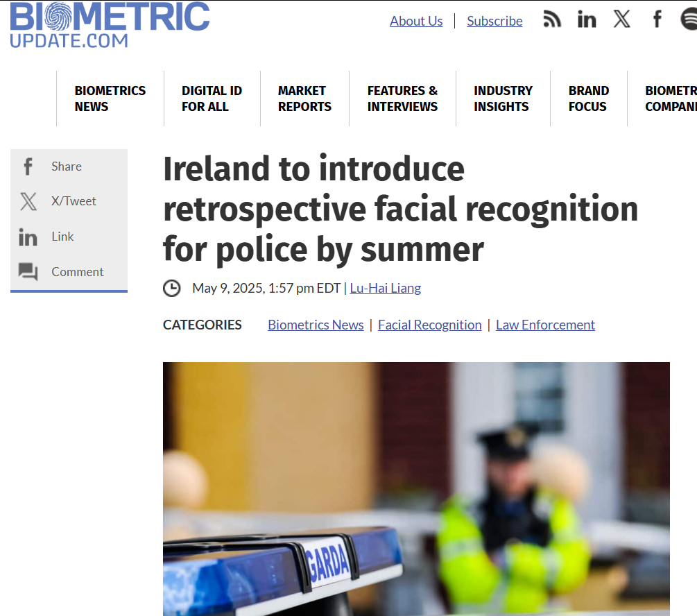Image resolution: width=697 pixels, height=616 pixels.
Task: Open the Digital ID For All menu
Action: (212, 99)
